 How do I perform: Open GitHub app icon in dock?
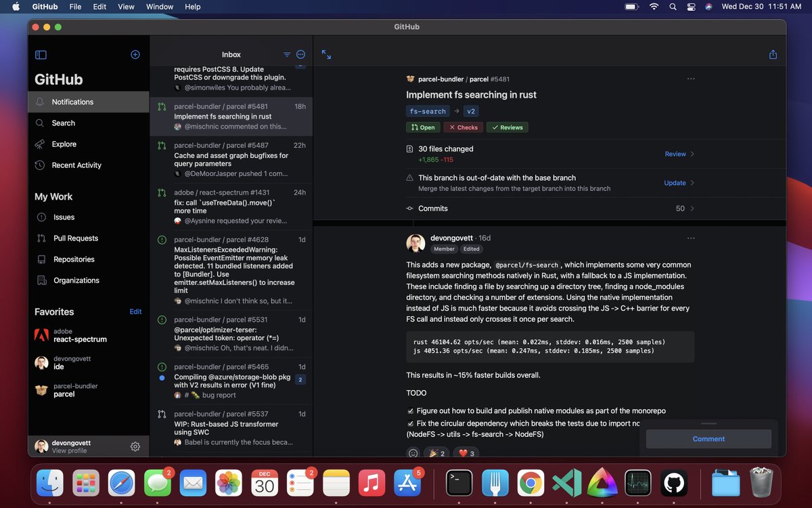click(x=674, y=483)
